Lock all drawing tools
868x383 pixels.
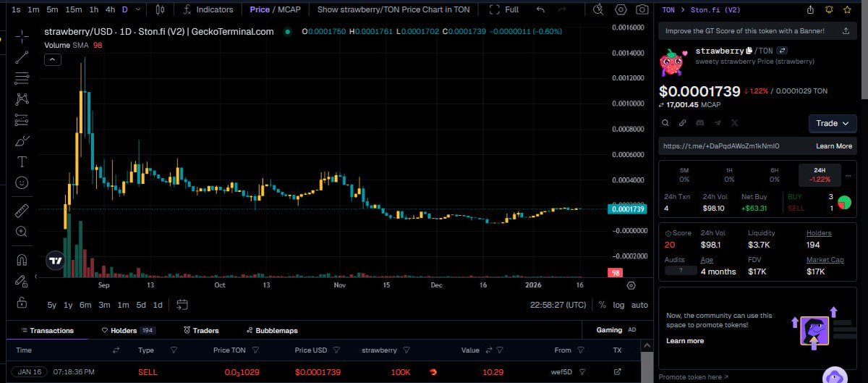point(22,301)
